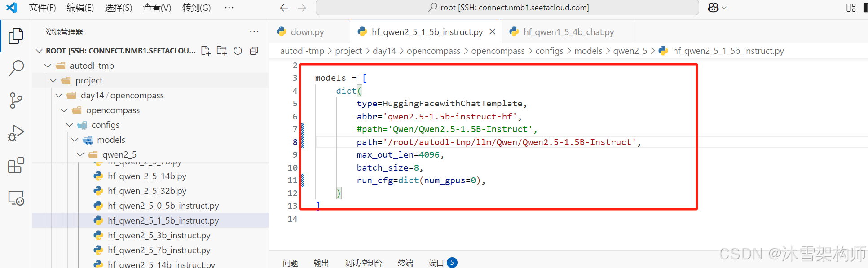This screenshot has width=868, height=268.
Task: Collapse the autodl-tmp folder
Action: point(48,66)
